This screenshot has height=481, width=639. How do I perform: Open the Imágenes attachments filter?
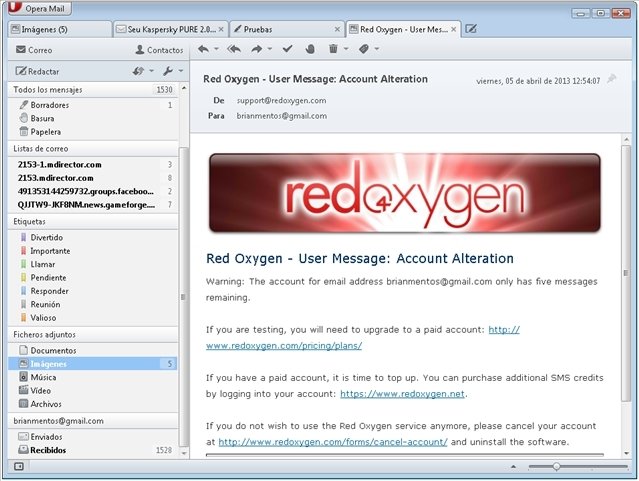coord(93,364)
